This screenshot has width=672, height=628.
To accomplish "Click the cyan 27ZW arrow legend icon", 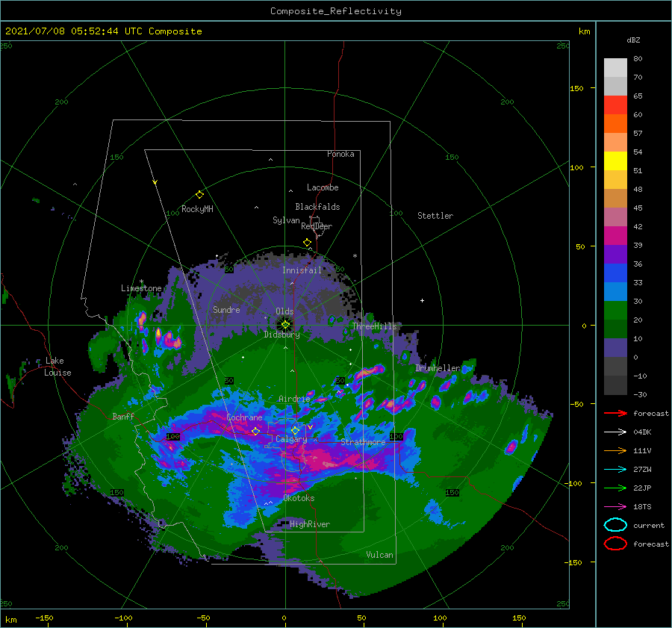I will pos(615,470).
